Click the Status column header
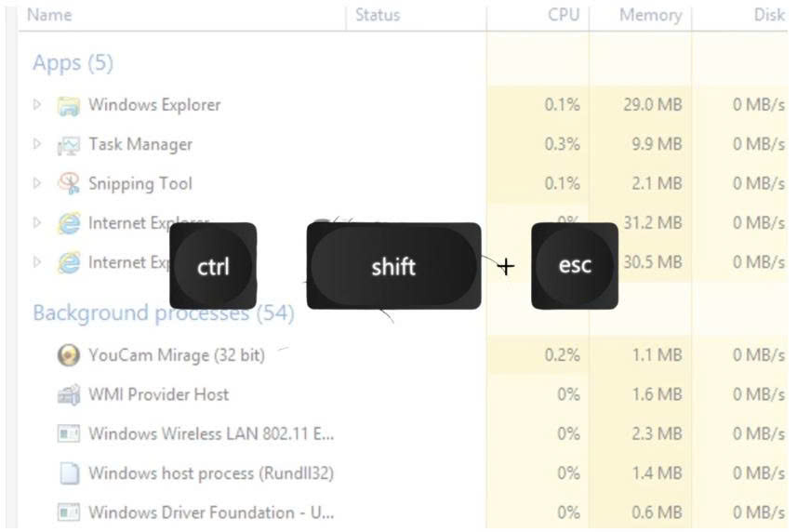The width and height of the screenshot is (797, 532). pos(378,15)
